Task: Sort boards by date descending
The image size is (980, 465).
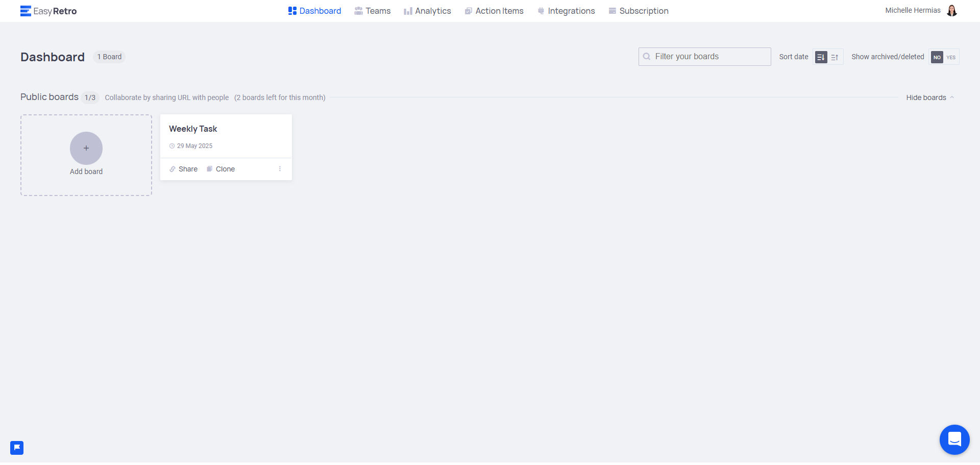Action: point(821,57)
